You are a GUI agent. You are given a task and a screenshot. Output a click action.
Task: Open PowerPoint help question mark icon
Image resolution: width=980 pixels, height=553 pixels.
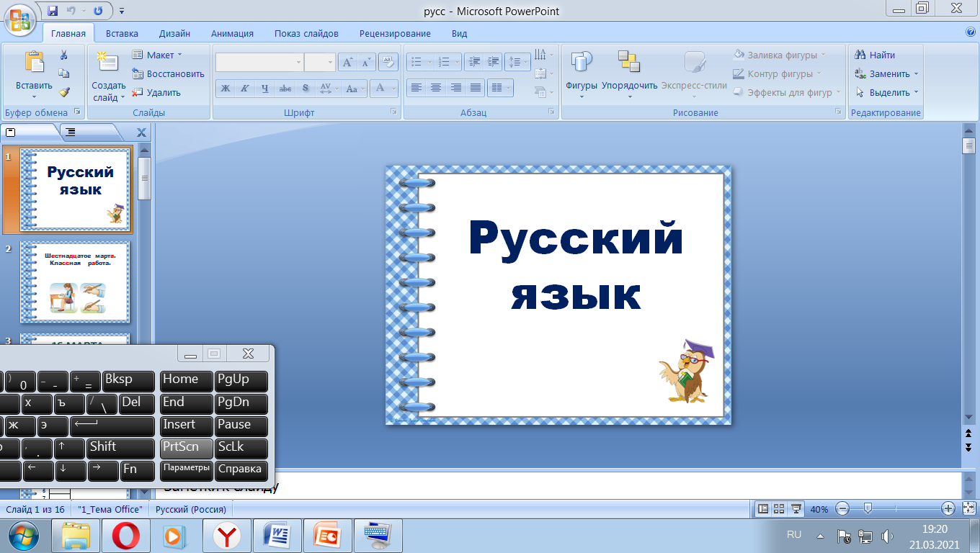[x=970, y=32]
